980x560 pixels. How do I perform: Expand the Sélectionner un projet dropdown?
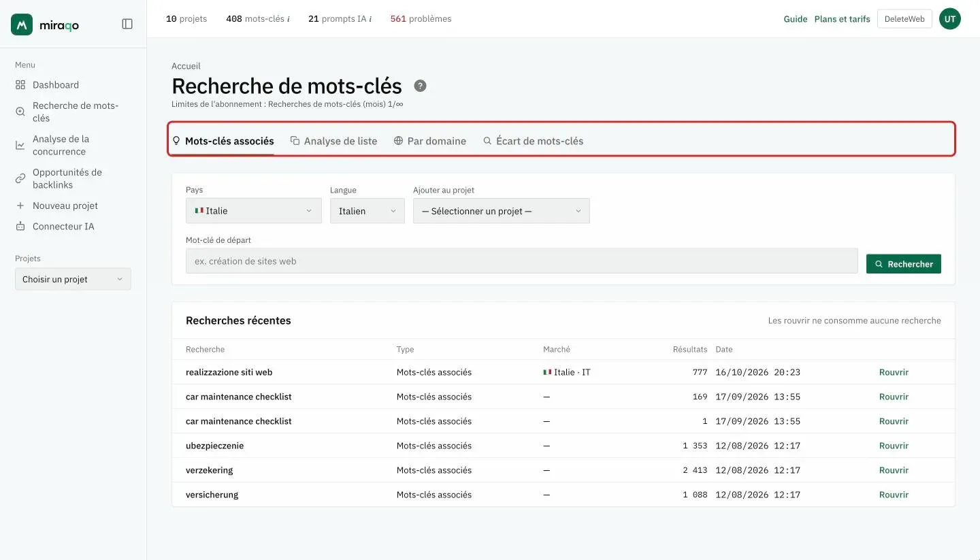502,211
